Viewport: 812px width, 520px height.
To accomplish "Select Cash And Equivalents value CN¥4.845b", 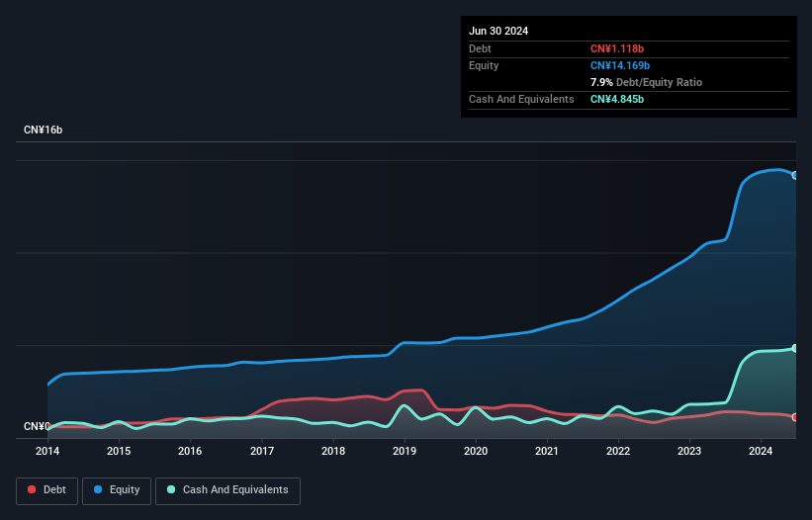I will click(x=617, y=99).
